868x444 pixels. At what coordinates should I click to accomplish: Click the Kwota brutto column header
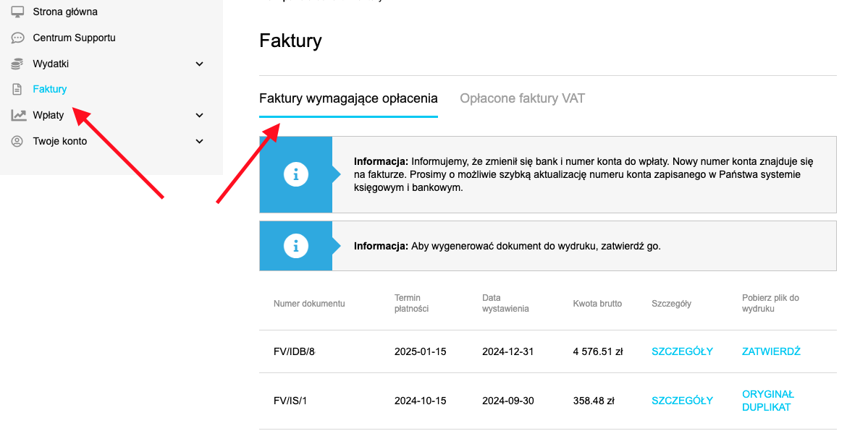597,304
